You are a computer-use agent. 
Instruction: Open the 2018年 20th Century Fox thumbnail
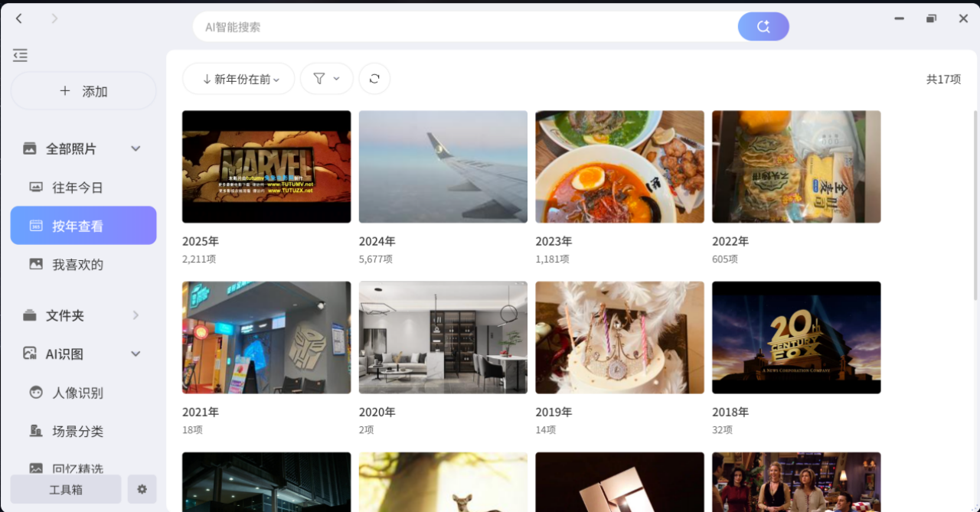[x=796, y=338]
